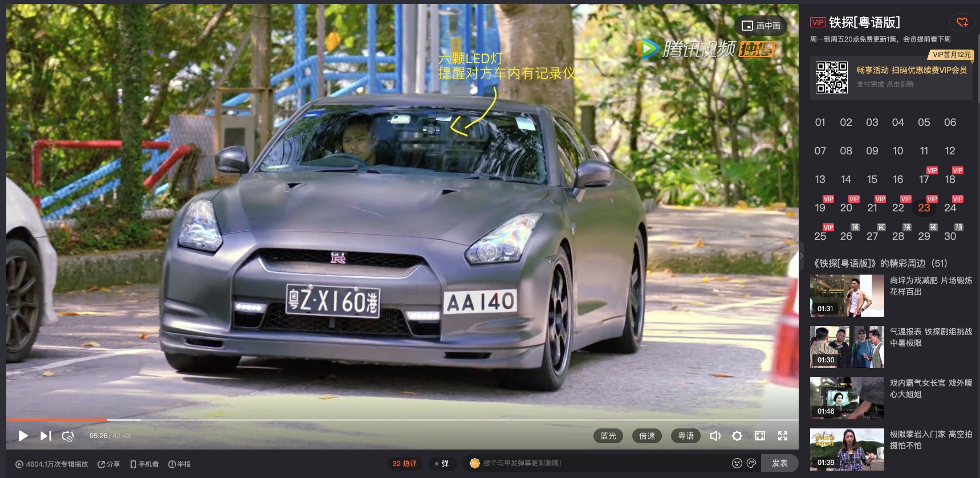The height and width of the screenshot is (478, 980).
Task: Enter web fullscreen mode
Action: pos(760,436)
